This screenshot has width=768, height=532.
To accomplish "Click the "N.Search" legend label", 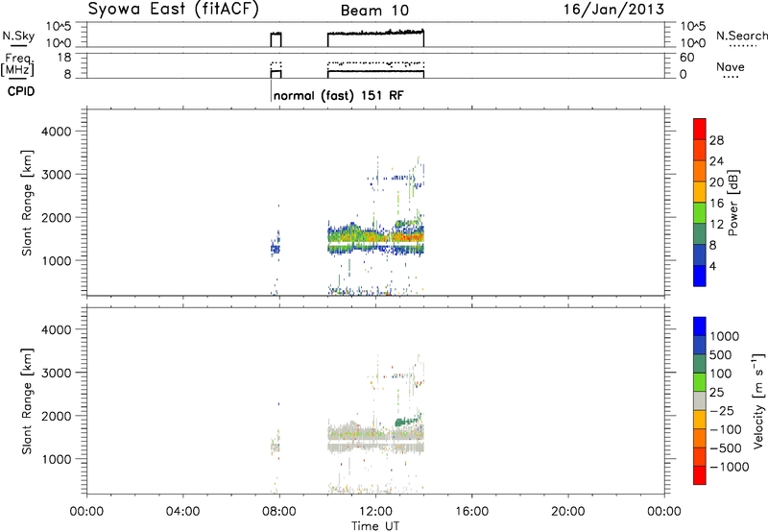I will (x=741, y=36).
